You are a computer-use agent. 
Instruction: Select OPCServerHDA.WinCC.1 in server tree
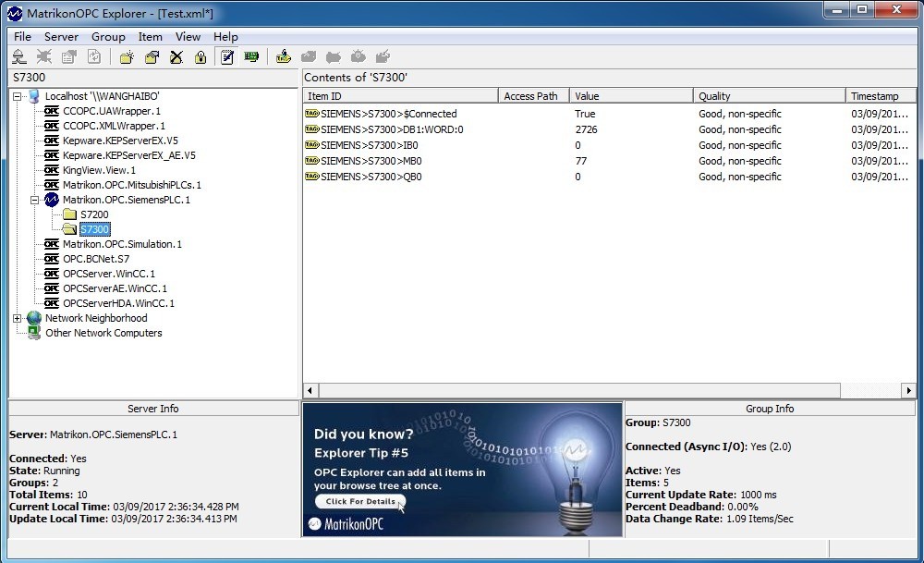118,303
